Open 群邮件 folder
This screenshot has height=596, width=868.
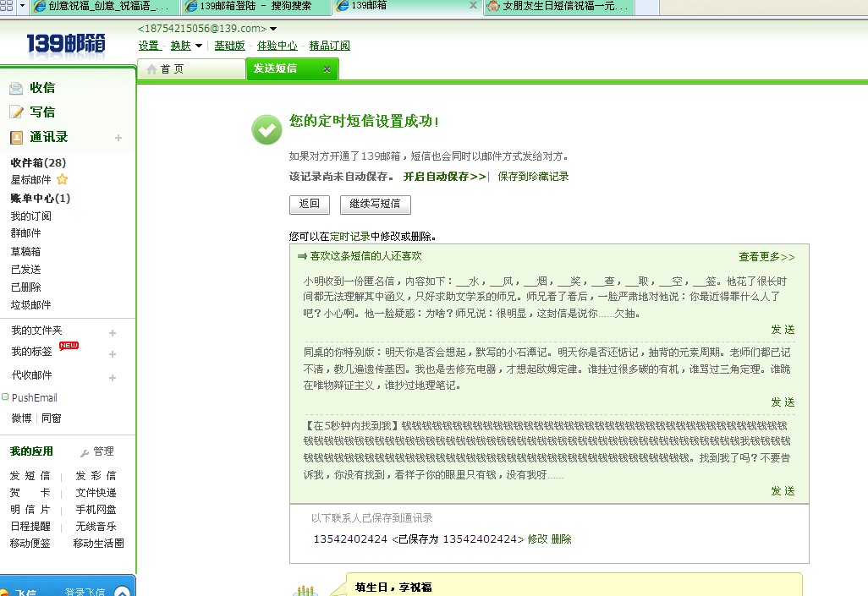pos(25,233)
